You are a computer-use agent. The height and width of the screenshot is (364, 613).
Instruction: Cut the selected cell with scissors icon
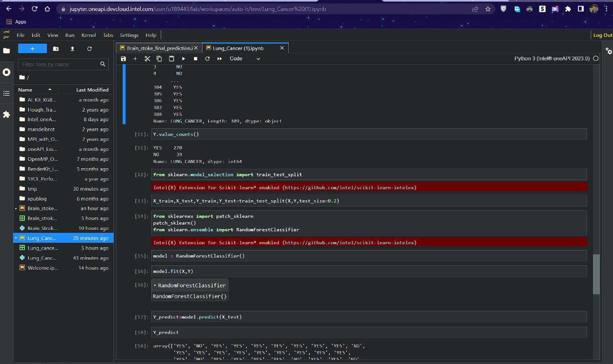147,58
